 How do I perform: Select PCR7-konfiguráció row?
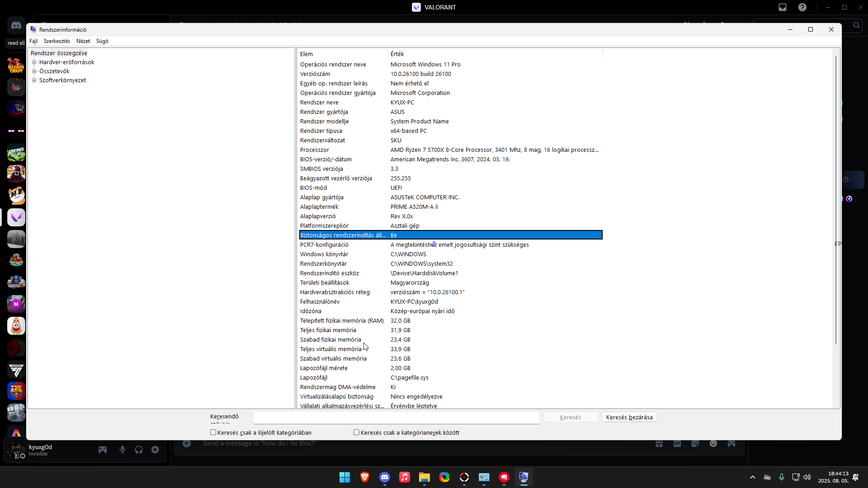pos(451,245)
